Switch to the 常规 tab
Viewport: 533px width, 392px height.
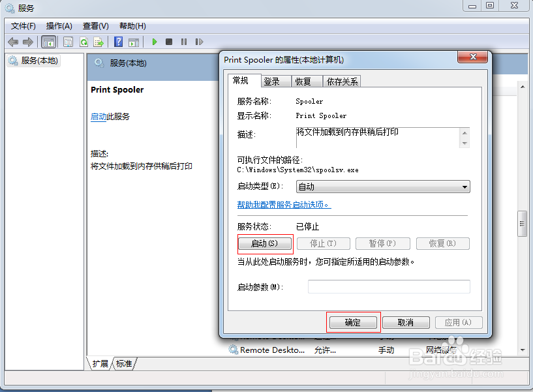(244, 81)
